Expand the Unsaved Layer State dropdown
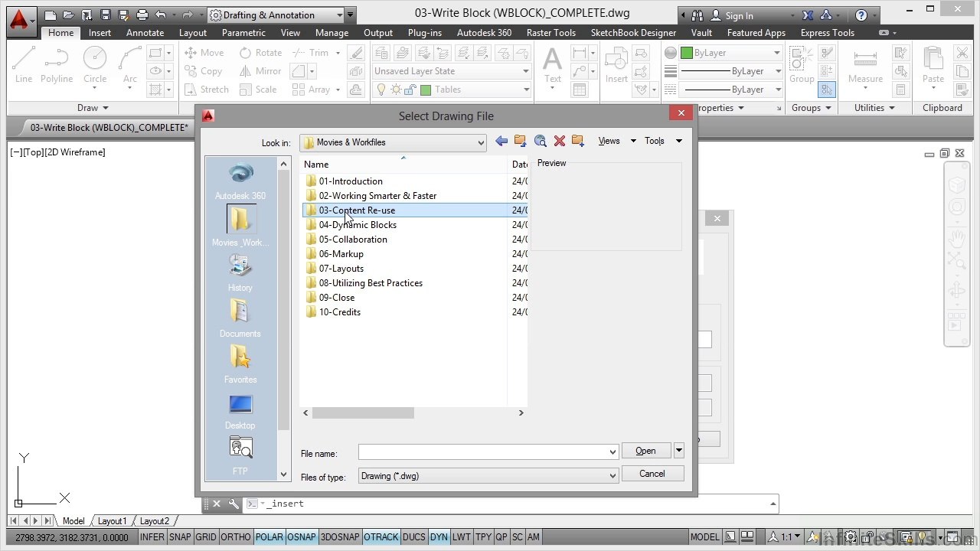 click(525, 71)
